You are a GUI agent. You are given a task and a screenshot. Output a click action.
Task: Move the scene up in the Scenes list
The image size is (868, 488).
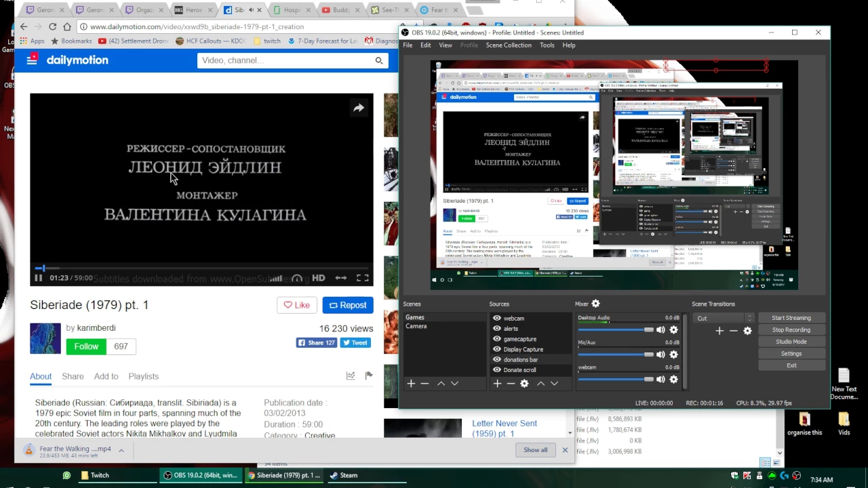click(x=441, y=384)
